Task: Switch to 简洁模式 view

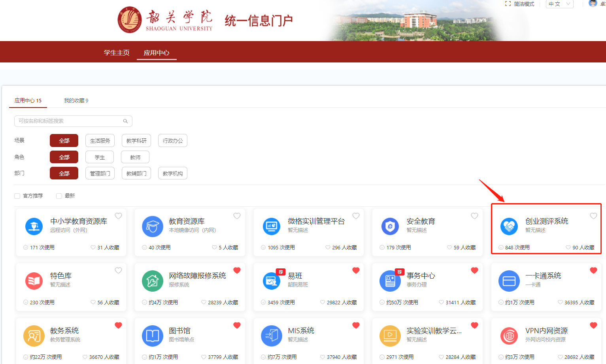Action: click(520, 4)
